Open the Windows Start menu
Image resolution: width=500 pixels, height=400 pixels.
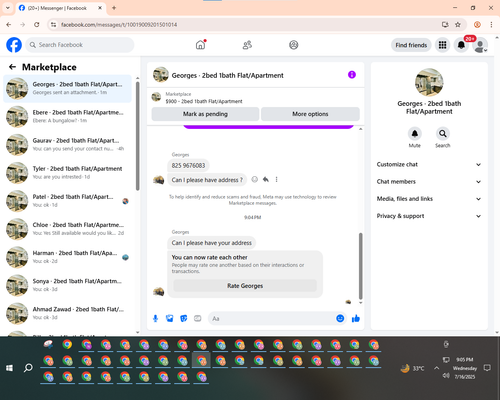click(9, 368)
